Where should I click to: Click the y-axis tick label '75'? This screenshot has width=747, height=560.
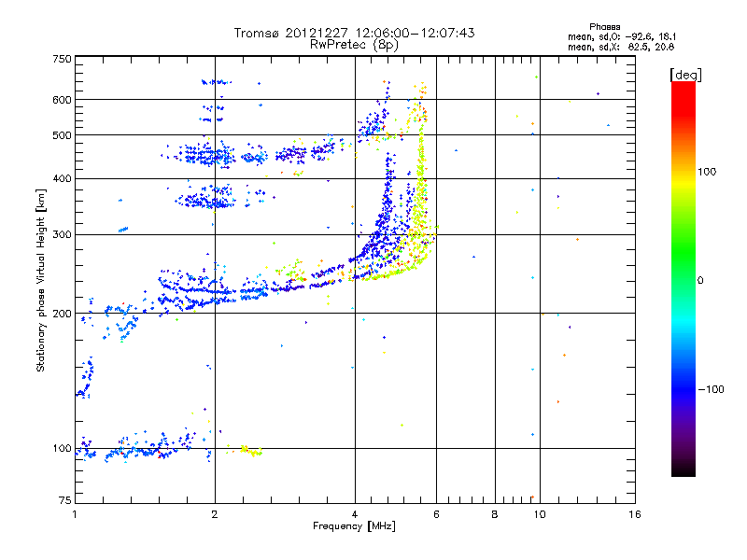pyautogui.click(x=65, y=500)
